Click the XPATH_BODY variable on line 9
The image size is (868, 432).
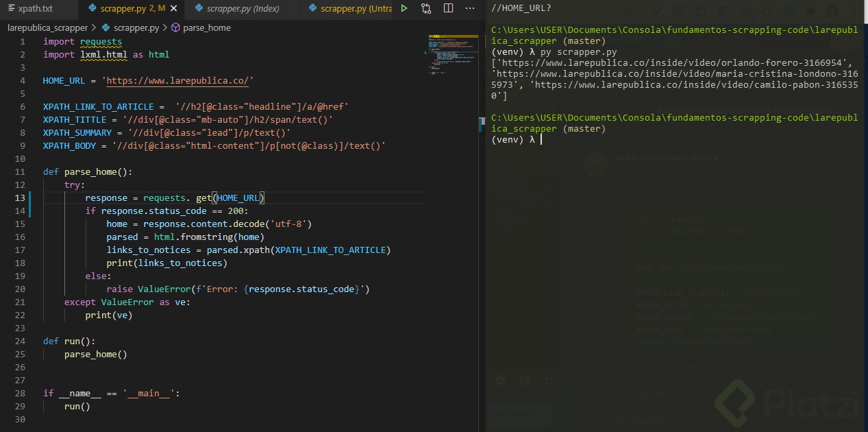tap(69, 146)
